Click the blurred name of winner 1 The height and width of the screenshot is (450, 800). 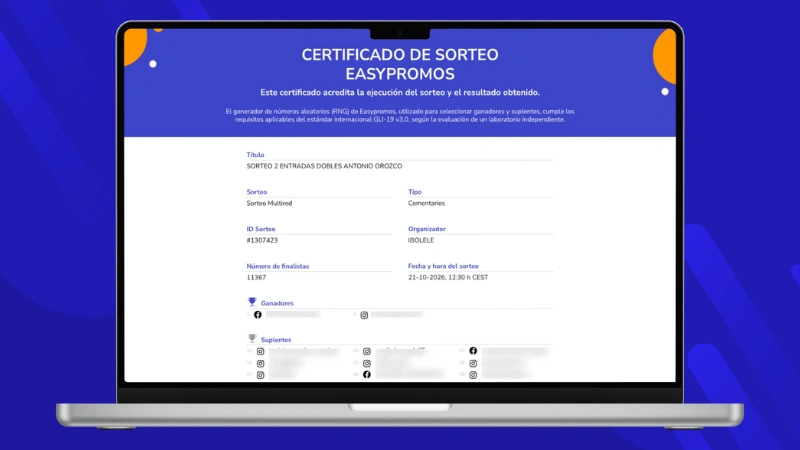(293, 315)
